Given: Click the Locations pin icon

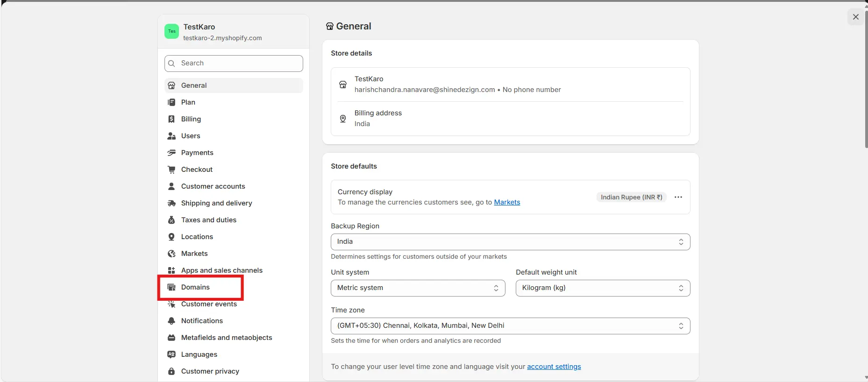Looking at the screenshot, I should click(171, 237).
